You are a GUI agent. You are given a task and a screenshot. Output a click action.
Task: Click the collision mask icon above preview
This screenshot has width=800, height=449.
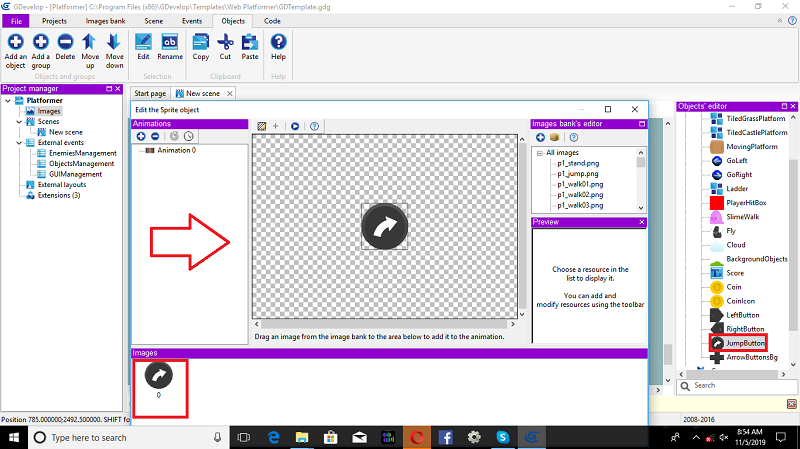(262, 126)
